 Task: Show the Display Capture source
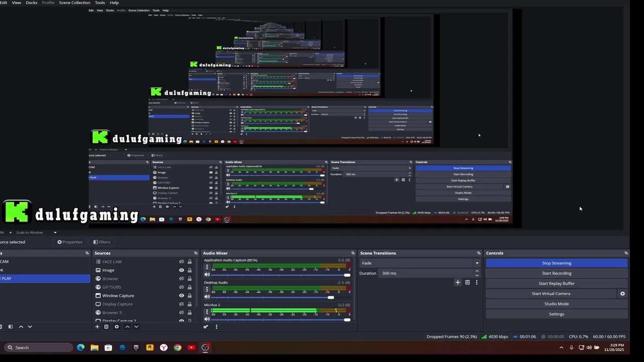[182, 304]
